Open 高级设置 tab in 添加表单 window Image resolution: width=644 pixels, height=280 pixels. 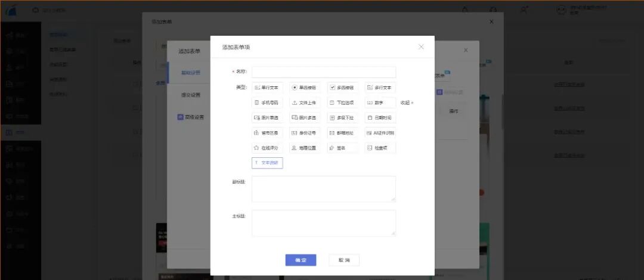pyautogui.click(x=191, y=117)
